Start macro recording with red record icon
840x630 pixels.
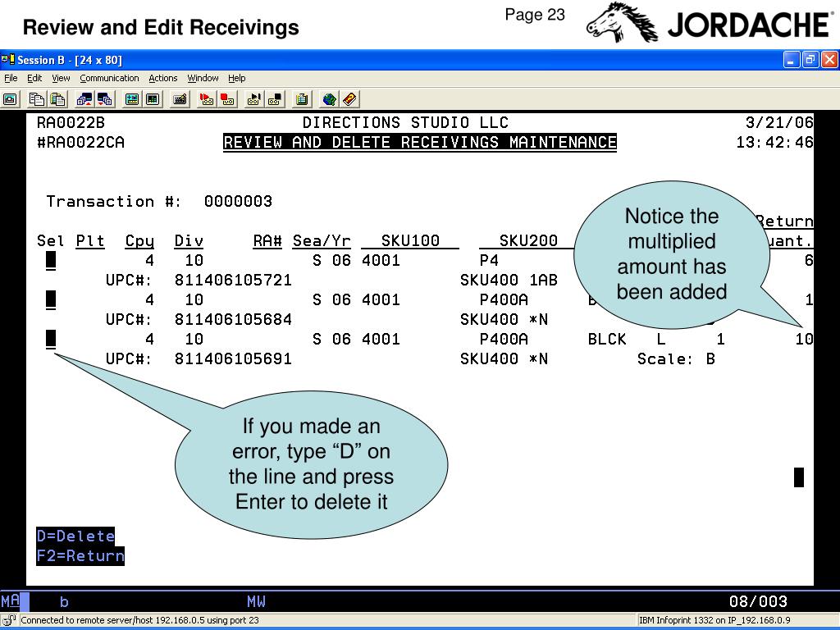[206, 99]
